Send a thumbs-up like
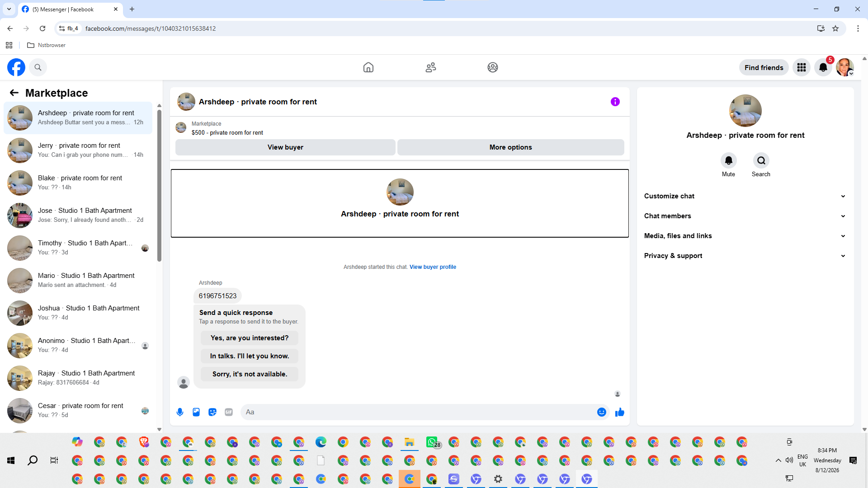The width and height of the screenshot is (868, 488). [x=620, y=412]
